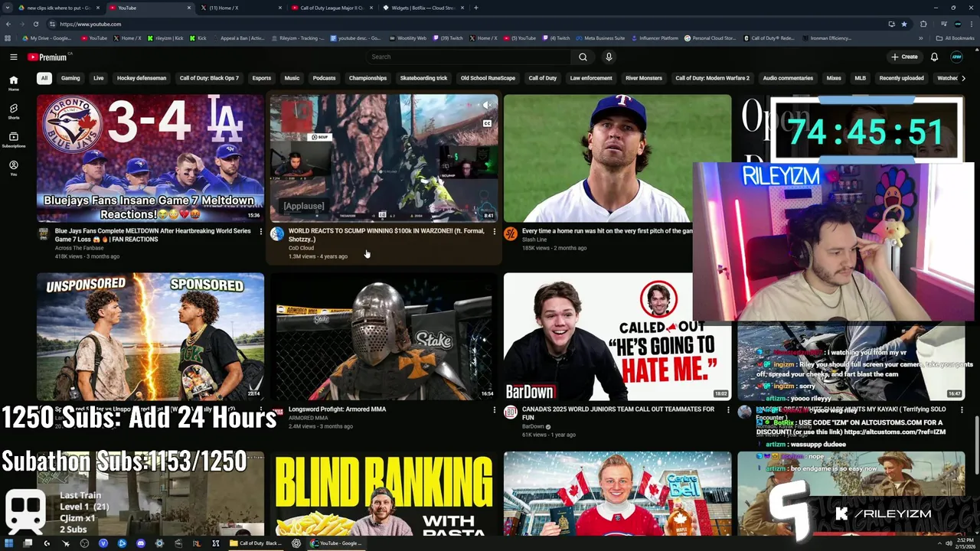Open 'Longsword Profight: Armored MMA' title
980x551 pixels.
[x=337, y=409]
